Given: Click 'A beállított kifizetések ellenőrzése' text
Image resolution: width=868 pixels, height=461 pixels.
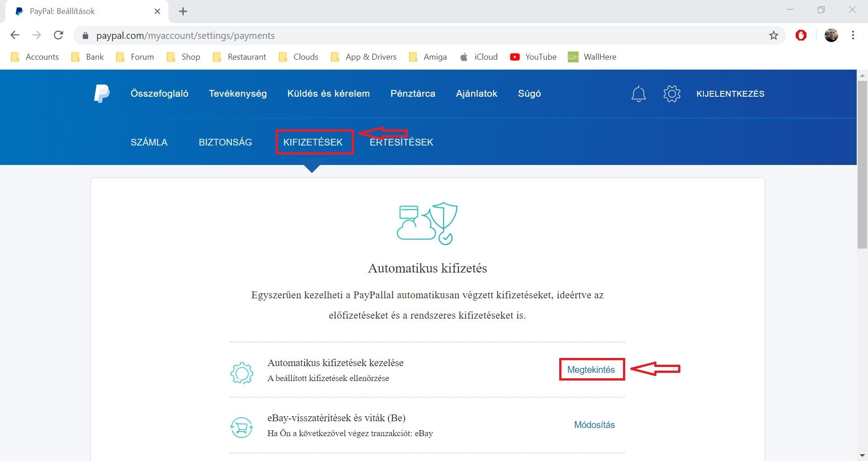Looking at the screenshot, I should [328, 378].
